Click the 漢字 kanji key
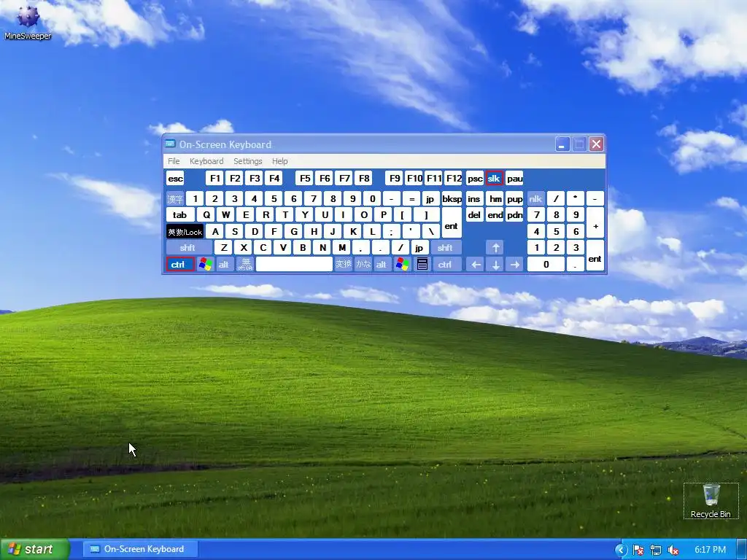 pos(175,198)
